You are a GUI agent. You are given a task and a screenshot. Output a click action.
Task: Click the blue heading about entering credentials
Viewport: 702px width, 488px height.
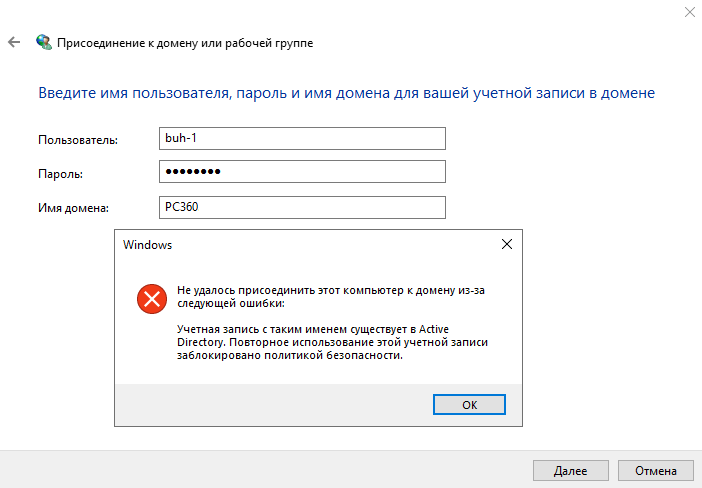tap(346, 93)
